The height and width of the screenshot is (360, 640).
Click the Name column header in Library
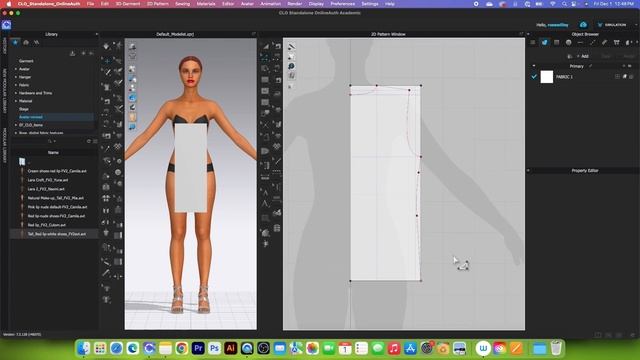point(53,153)
